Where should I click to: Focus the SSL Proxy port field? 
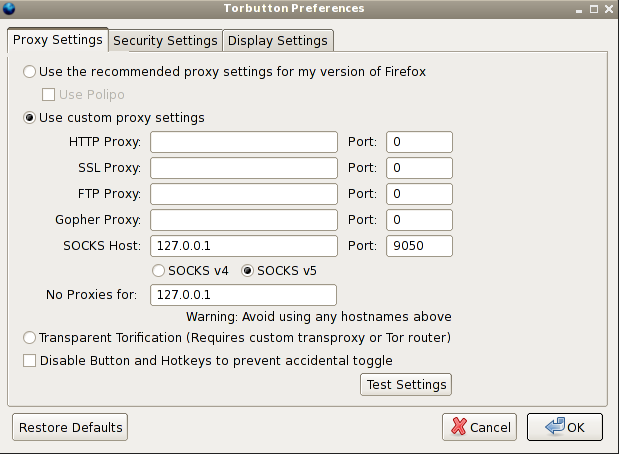(x=419, y=168)
